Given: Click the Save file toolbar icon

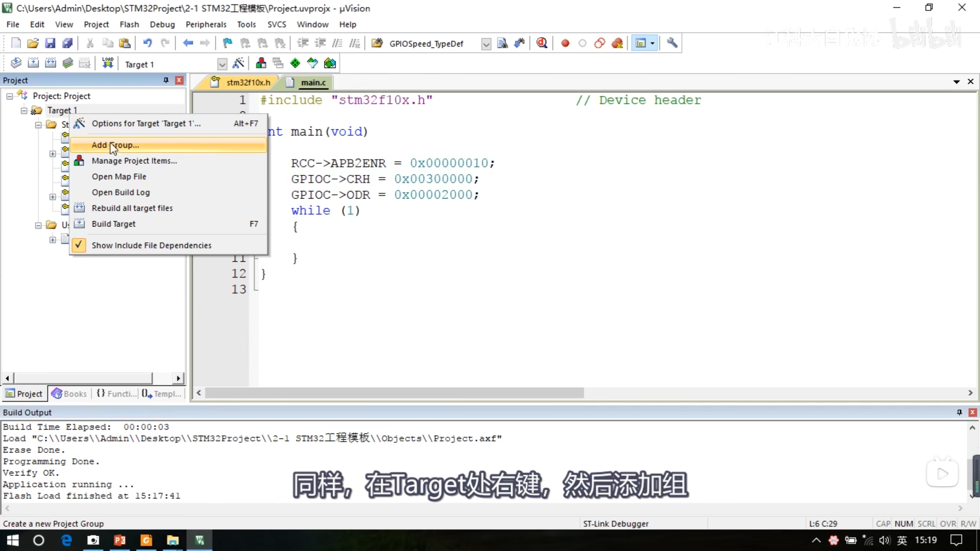Looking at the screenshot, I should pyautogui.click(x=50, y=43).
